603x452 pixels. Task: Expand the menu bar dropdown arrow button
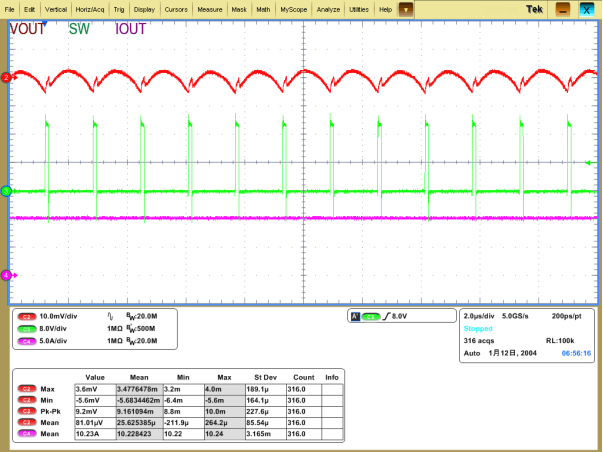(406, 8)
